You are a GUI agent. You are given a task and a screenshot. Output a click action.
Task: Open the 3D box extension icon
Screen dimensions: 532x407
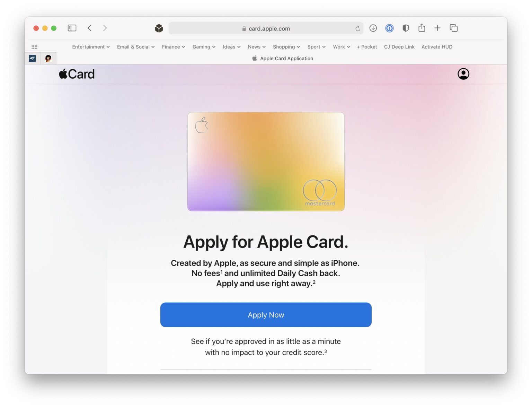click(x=159, y=28)
